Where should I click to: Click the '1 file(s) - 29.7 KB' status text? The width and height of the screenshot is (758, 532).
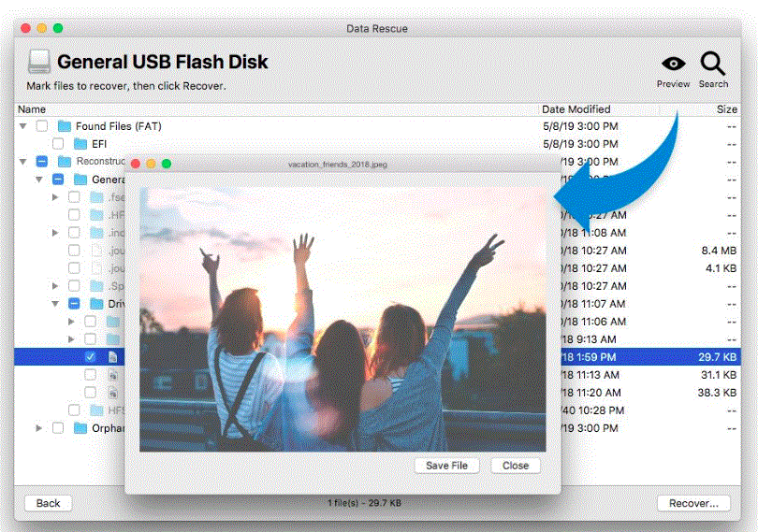[365, 503]
